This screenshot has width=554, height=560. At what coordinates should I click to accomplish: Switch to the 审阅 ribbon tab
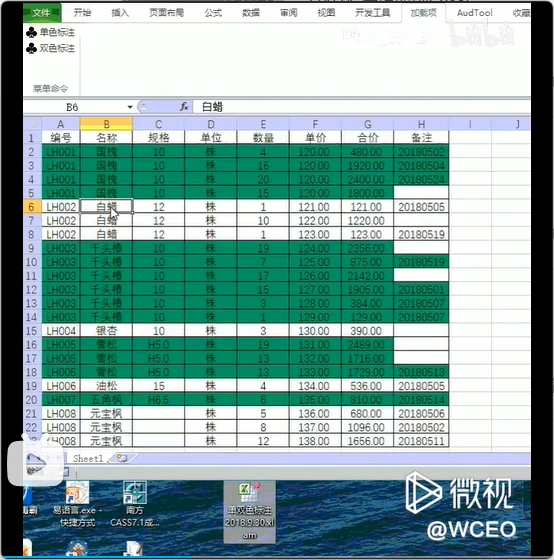point(289,13)
